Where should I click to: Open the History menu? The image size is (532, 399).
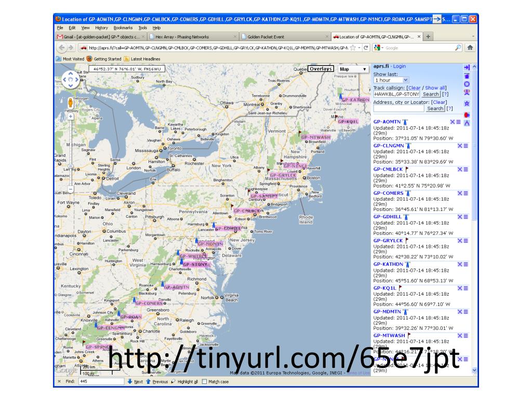click(x=101, y=28)
